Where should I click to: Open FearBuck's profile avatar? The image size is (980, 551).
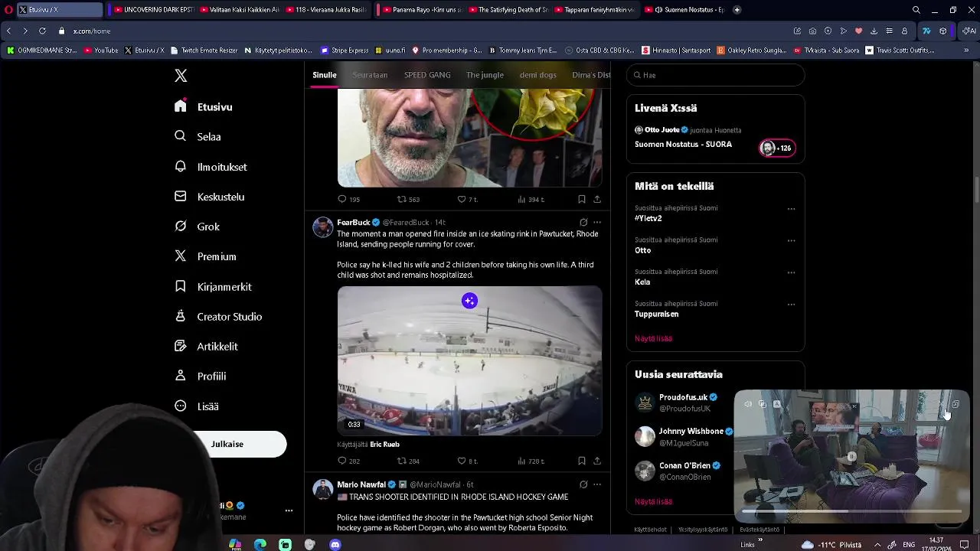pos(323,227)
